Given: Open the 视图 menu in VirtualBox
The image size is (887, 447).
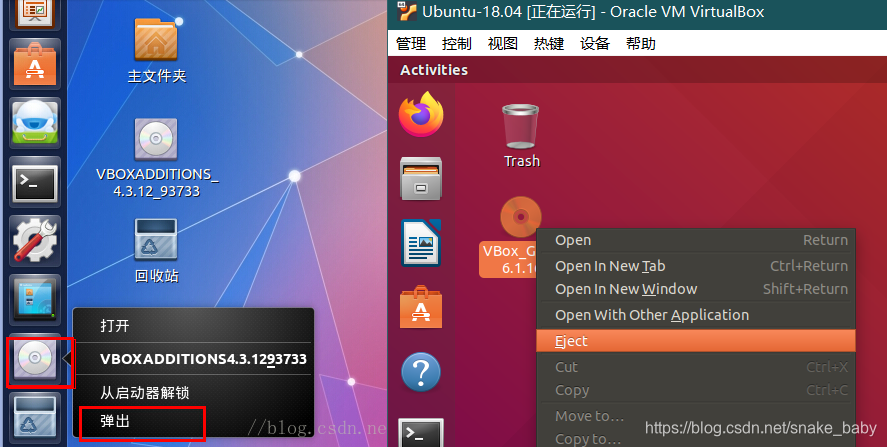Looking at the screenshot, I should [502, 44].
